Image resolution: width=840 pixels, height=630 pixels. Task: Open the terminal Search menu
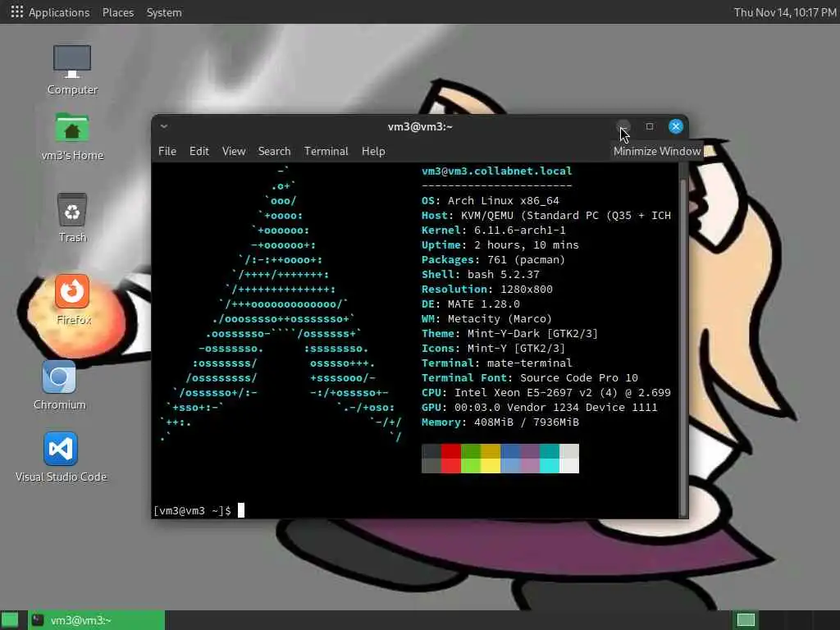274,151
